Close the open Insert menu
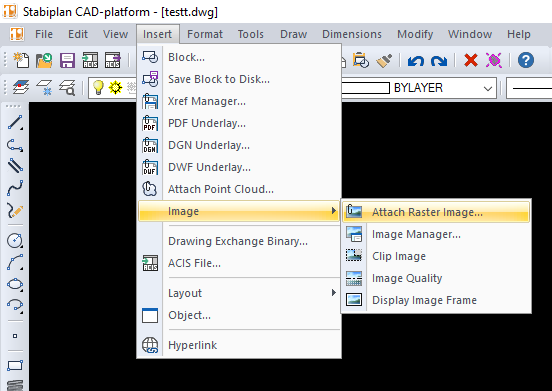The width and height of the screenshot is (552, 391). click(x=157, y=34)
